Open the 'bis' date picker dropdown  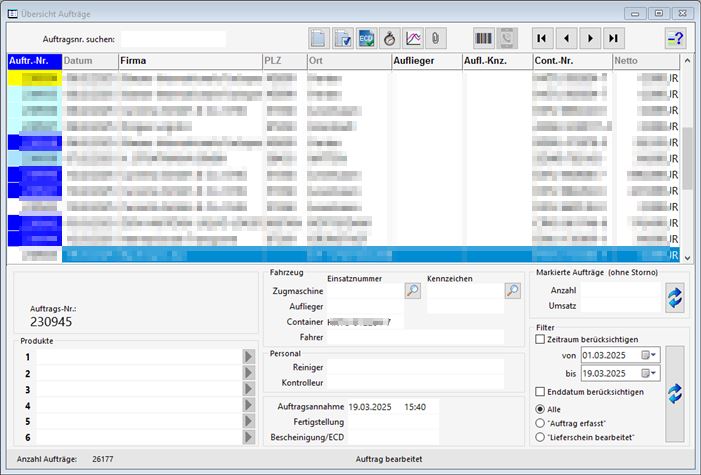[653, 373]
